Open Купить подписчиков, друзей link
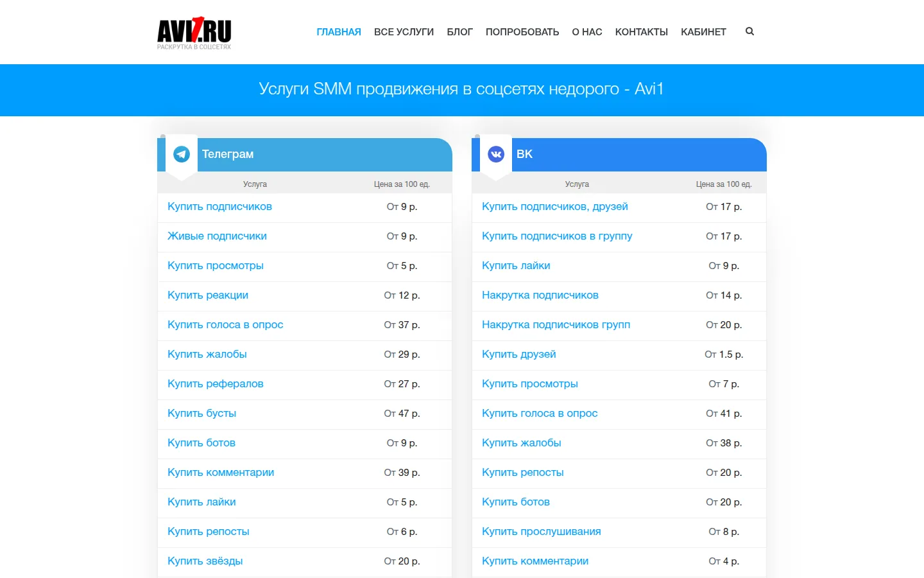 (x=555, y=207)
